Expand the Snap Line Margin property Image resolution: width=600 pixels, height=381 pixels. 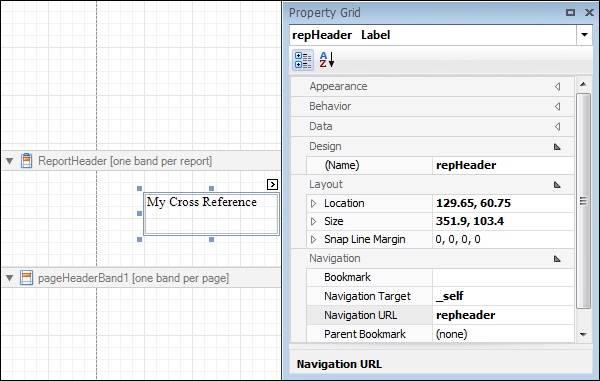click(313, 239)
